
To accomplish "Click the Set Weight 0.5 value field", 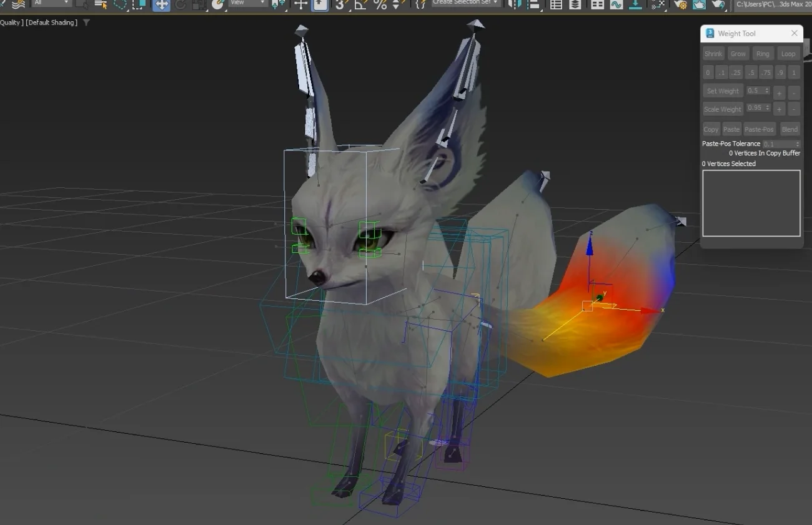I will point(755,91).
